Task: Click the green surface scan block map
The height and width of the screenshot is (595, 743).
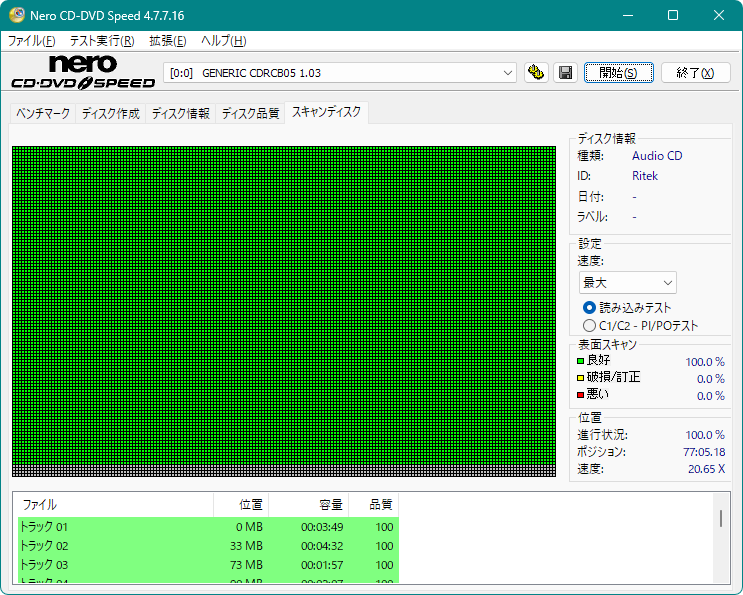Action: [x=284, y=311]
